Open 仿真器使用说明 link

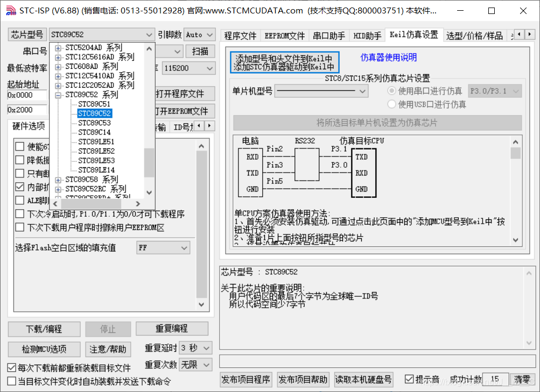coord(389,58)
